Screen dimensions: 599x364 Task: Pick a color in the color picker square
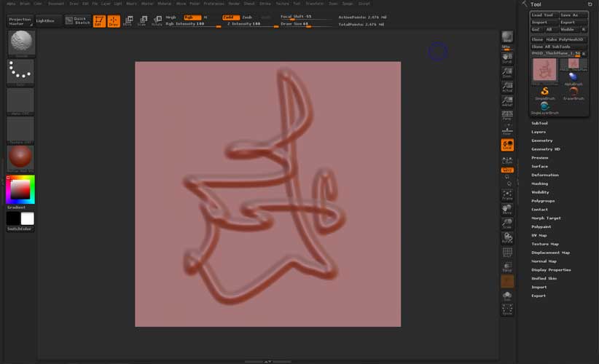[x=20, y=189]
